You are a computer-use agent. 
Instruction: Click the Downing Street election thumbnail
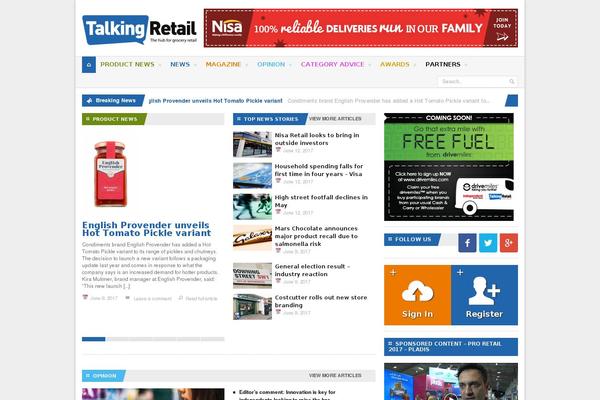pyautogui.click(x=253, y=276)
